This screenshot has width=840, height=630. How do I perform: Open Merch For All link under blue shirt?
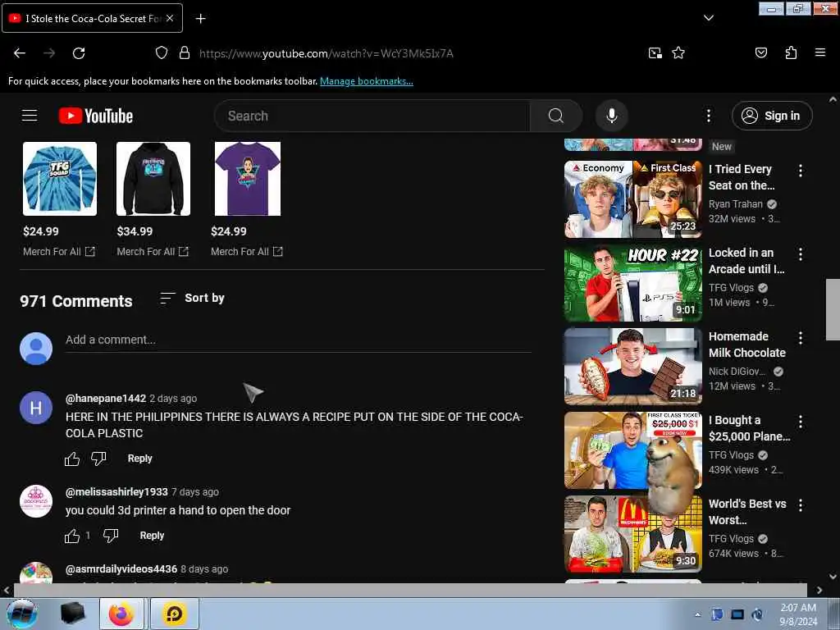click(x=59, y=251)
